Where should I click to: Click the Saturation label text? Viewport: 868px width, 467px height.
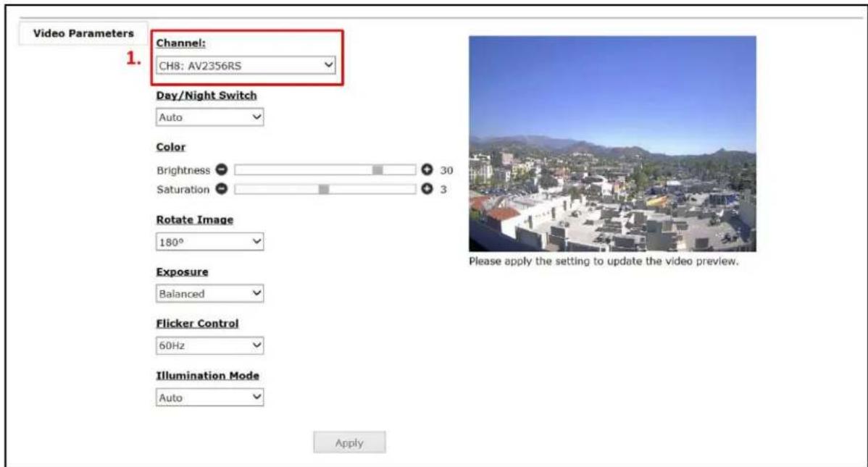point(183,189)
